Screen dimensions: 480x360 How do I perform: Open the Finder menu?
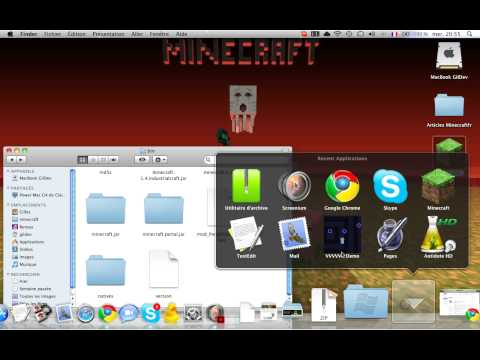tap(29, 34)
